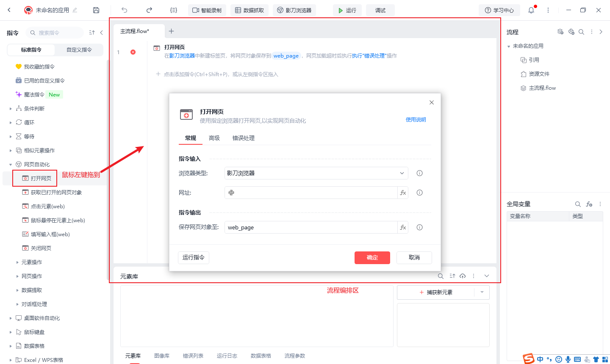Close the 打开网页 dialog
Image resolution: width=610 pixels, height=364 pixels.
pyautogui.click(x=432, y=102)
